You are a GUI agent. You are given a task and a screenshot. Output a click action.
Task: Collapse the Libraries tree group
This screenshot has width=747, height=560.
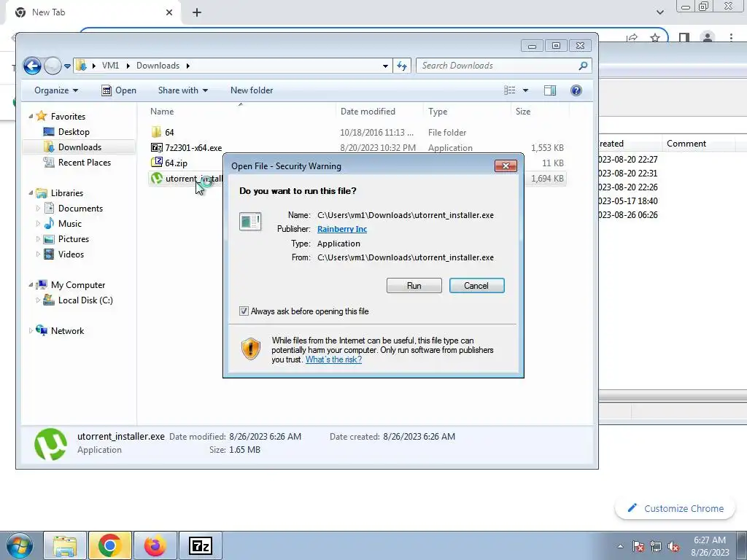(x=31, y=192)
